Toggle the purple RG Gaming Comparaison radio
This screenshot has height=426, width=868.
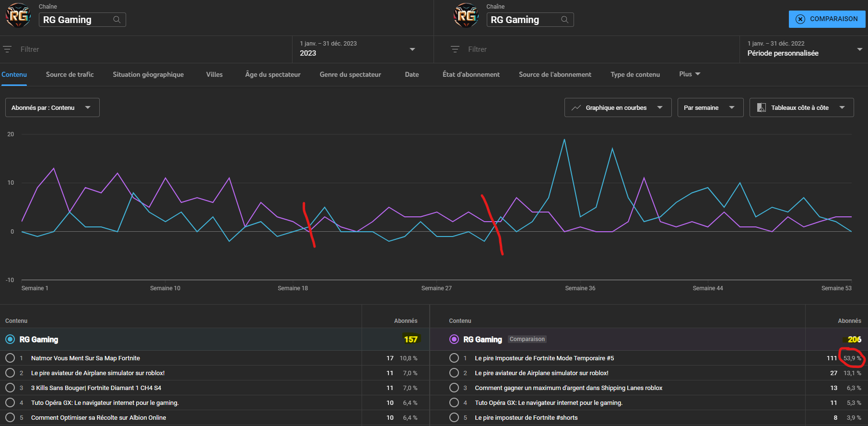454,340
